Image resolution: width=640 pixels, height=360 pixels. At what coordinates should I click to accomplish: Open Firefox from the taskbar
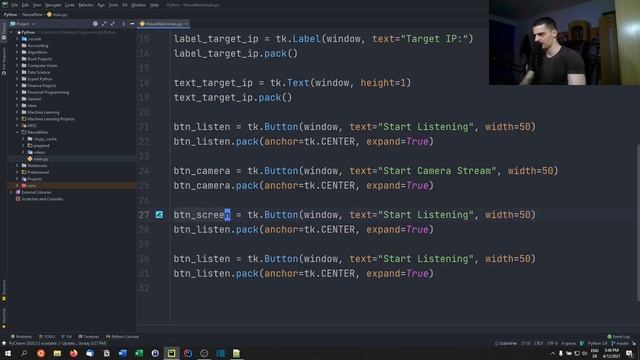pyautogui.click(x=73, y=353)
